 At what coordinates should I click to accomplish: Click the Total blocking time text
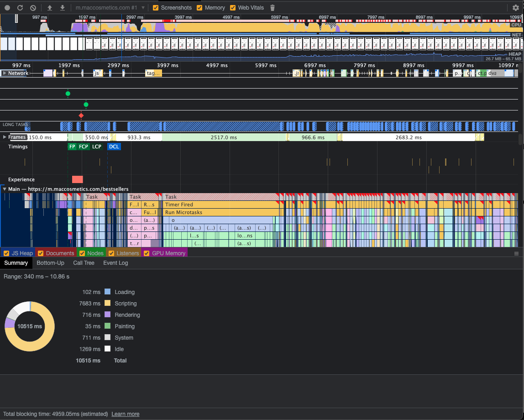[56, 414]
